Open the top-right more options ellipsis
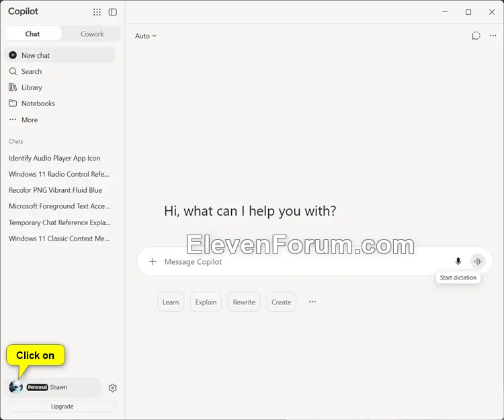The image size is (504, 420). pos(493,36)
